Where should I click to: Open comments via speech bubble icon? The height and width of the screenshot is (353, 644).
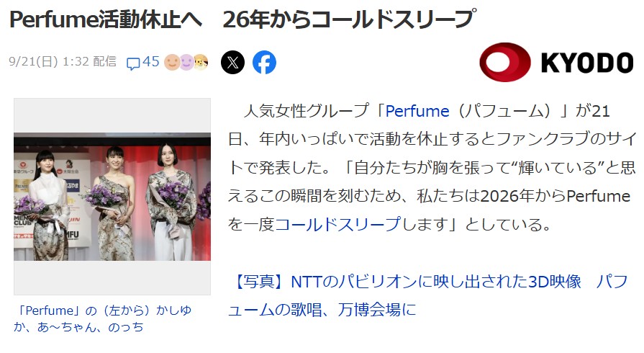133,63
